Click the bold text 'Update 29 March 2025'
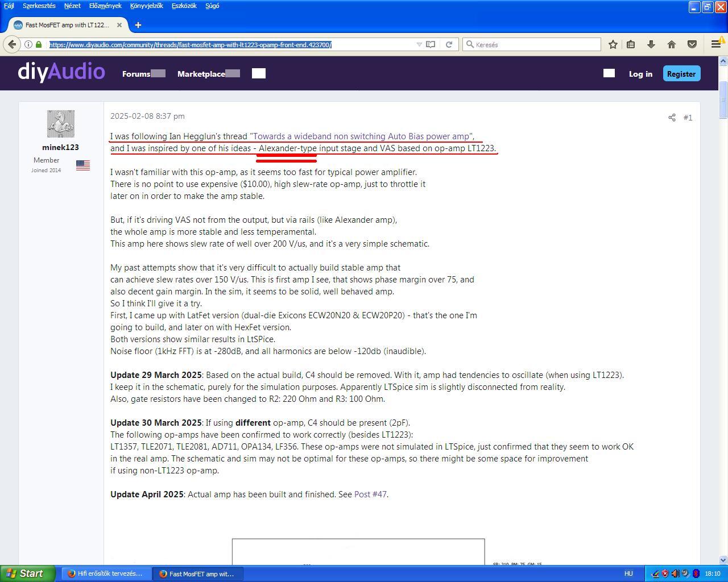 point(156,375)
